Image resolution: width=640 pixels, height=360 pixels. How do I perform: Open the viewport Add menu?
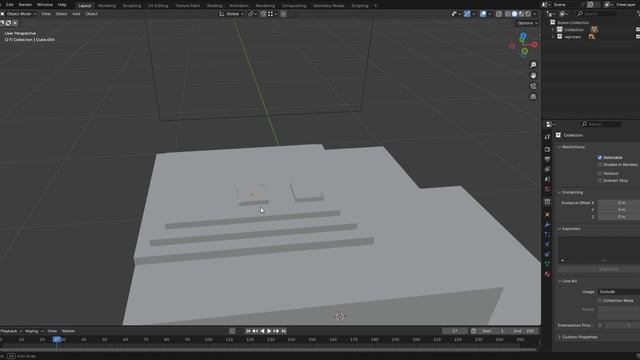pos(76,14)
